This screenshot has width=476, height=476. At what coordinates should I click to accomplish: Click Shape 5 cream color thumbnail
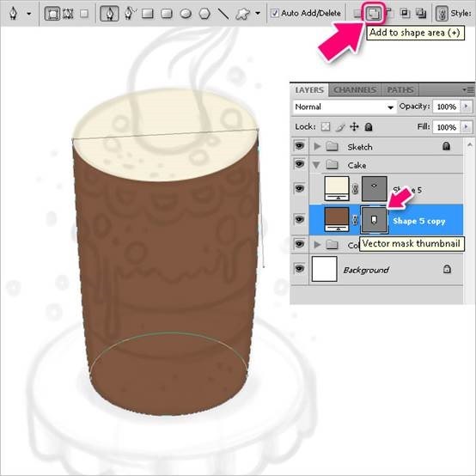click(337, 188)
